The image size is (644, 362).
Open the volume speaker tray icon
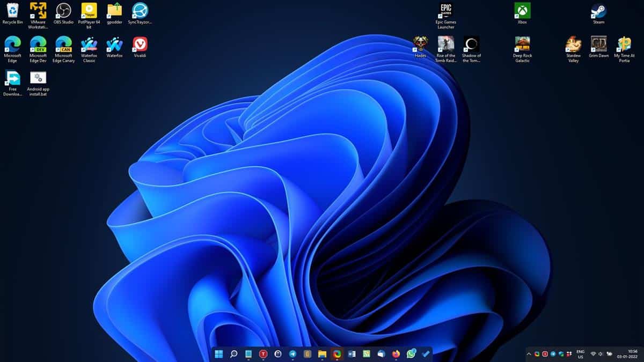(x=601, y=354)
